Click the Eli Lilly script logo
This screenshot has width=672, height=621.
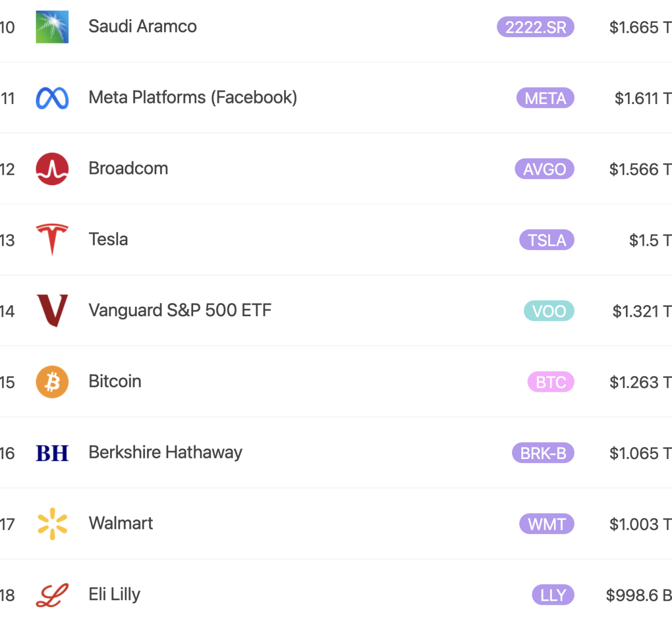click(x=52, y=595)
